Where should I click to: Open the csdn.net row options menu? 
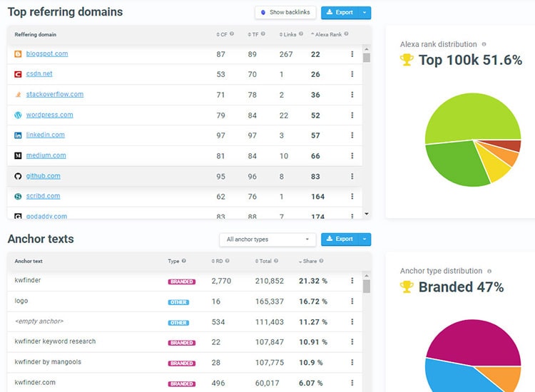pos(352,74)
